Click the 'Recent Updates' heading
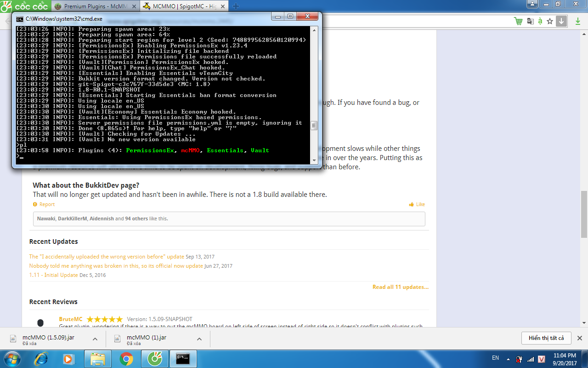Image resolution: width=588 pixels, height=368 pixels. (54, 241)
